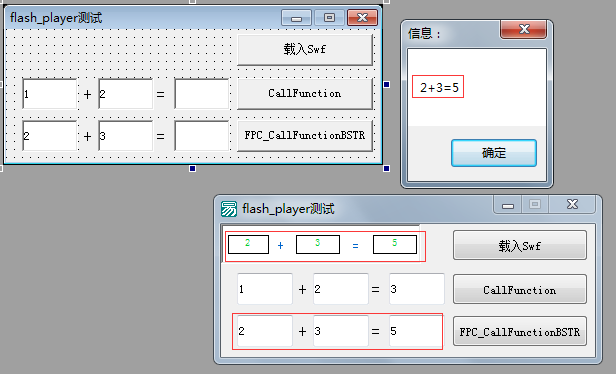Maximize the design flash_player测试 window
The width and height of the screenshot is (616, 374).
329,18
